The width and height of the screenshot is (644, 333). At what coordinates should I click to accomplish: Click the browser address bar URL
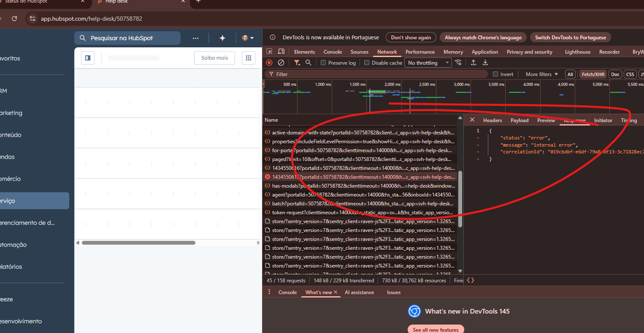(92, 19)
